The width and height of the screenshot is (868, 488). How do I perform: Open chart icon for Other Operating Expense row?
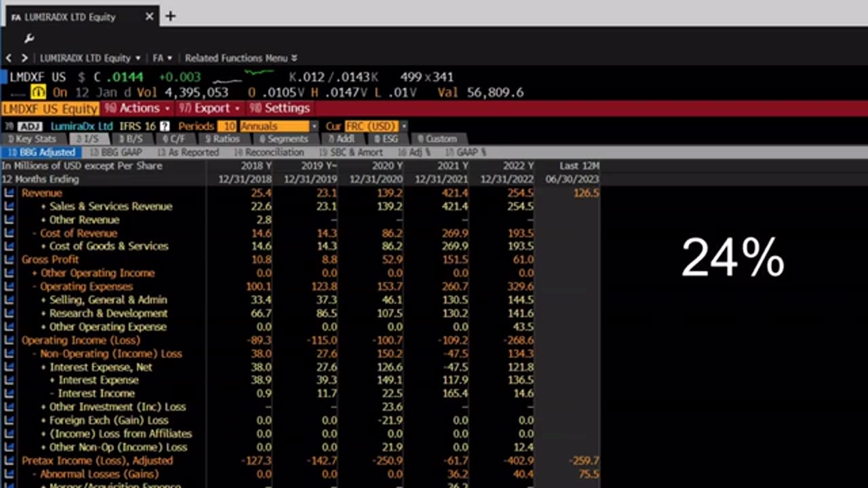[9, 327]
